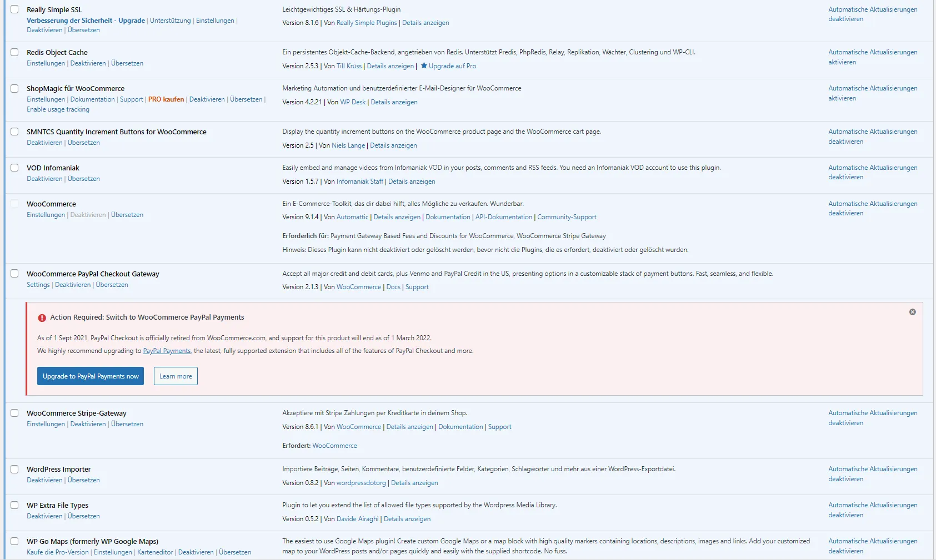The image size is (936, 560).
Task: Open Einstellungen under WooCommerce
Action: click(x=46, y=215)
